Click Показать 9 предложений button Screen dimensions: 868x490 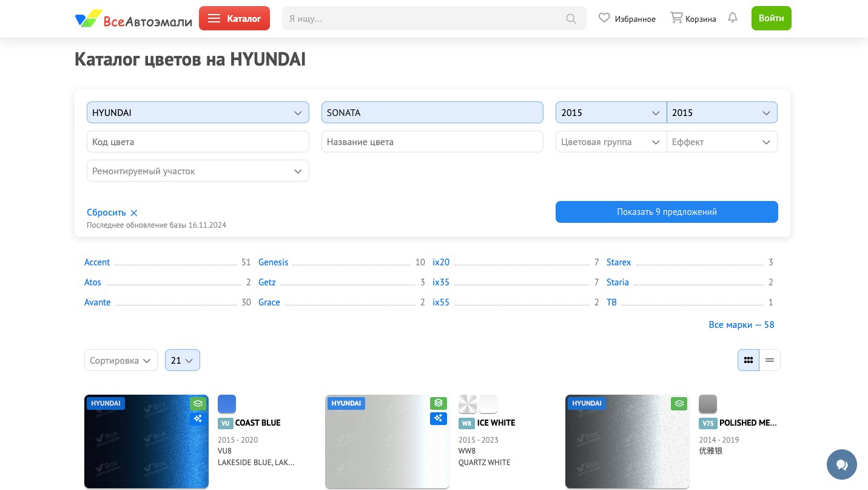click(x=667, y=212)
